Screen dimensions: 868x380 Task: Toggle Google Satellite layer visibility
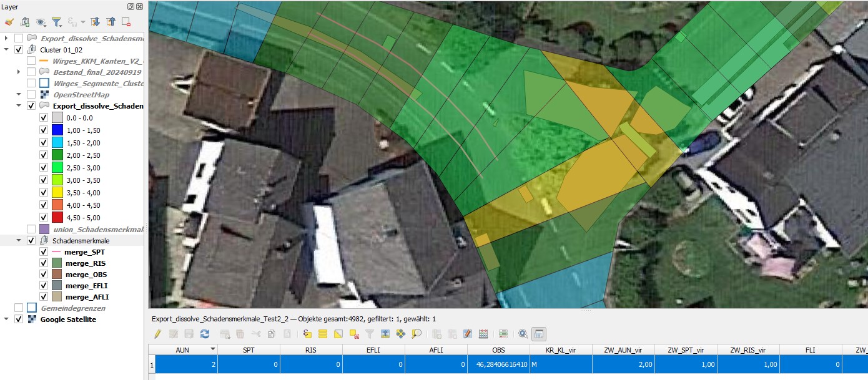click(19, 319)
